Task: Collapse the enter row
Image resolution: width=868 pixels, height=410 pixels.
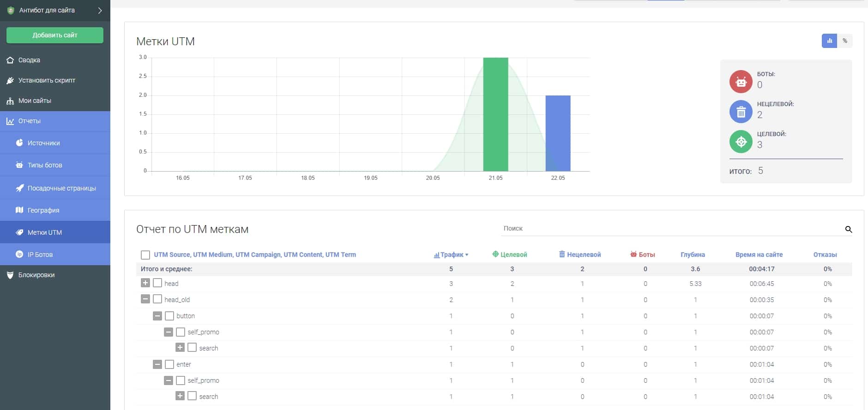Action: (157, 364)
